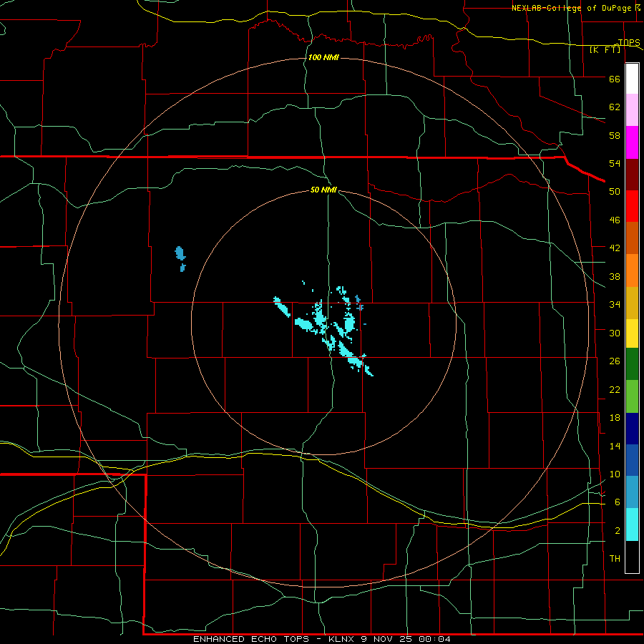Click the 'TH' legend label
The image size is (644, 644).
[x=615, y=559]
